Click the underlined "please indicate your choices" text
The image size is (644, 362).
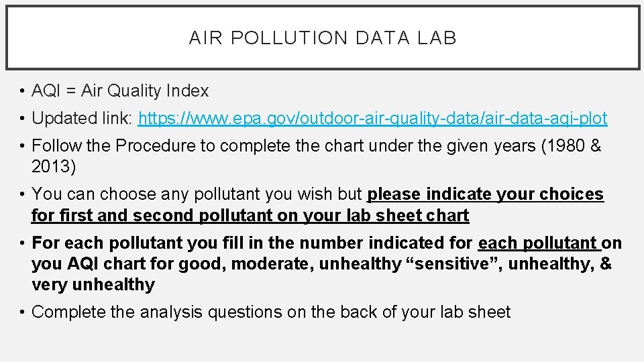pos(486,194)
